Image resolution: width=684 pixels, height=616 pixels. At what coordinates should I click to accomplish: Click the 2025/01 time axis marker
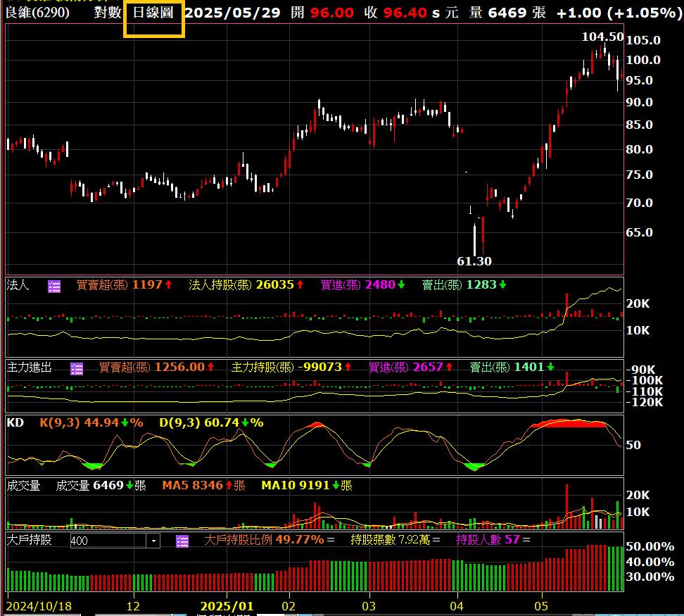(227, 606)
